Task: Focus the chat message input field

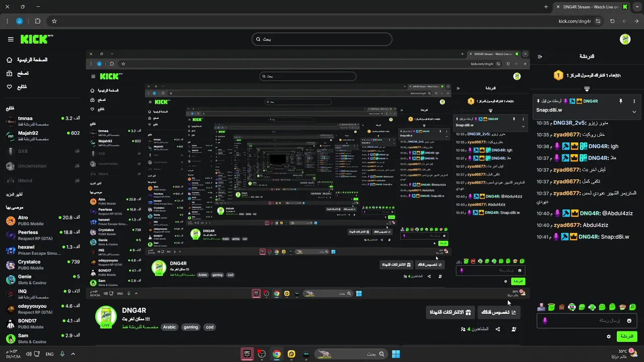Action: [587, 321]
